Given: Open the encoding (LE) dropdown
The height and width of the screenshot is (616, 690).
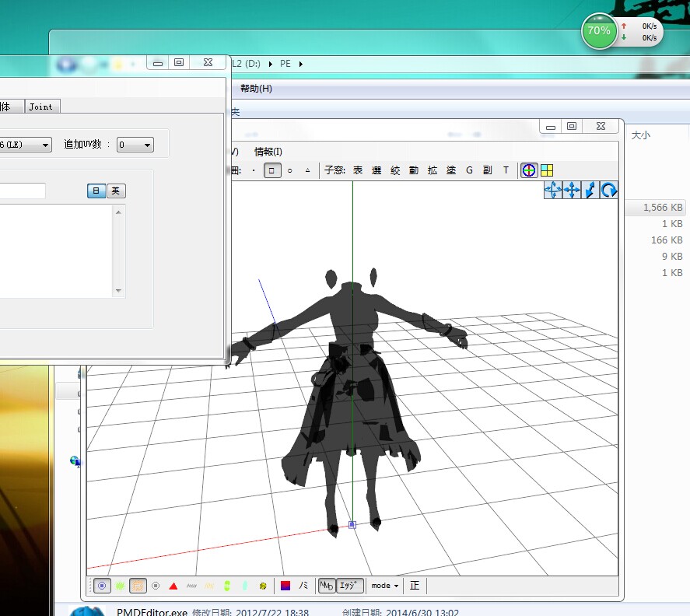Looking at the screenshot, I should (x=26, y=145).
